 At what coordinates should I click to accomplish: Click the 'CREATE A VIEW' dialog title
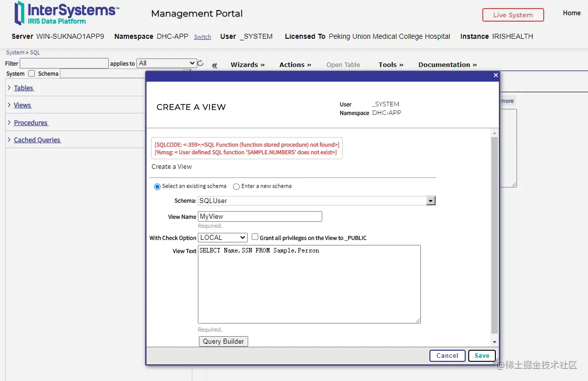tap(191, 107)
